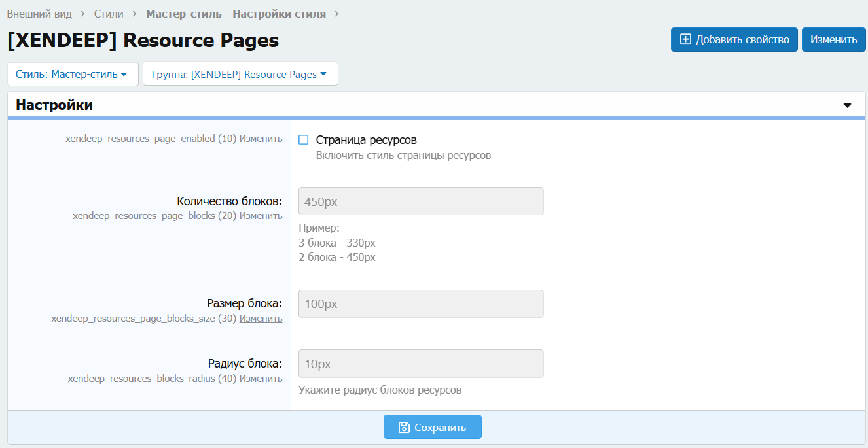Open the Стиль: Мастер-стиль dropdown
The width and height of the screenshot is (868, 448).
pos(72,74)
